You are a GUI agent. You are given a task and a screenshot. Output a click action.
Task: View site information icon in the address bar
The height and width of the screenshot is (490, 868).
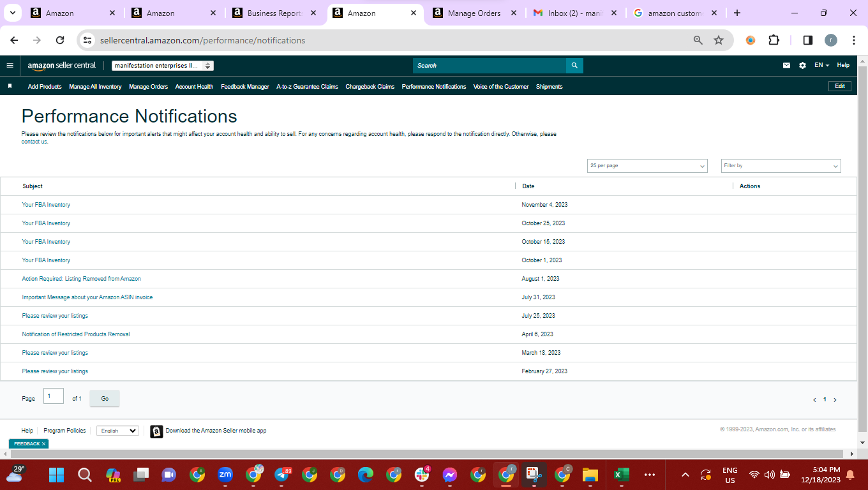pyautogui.click(x=87, y=40)
